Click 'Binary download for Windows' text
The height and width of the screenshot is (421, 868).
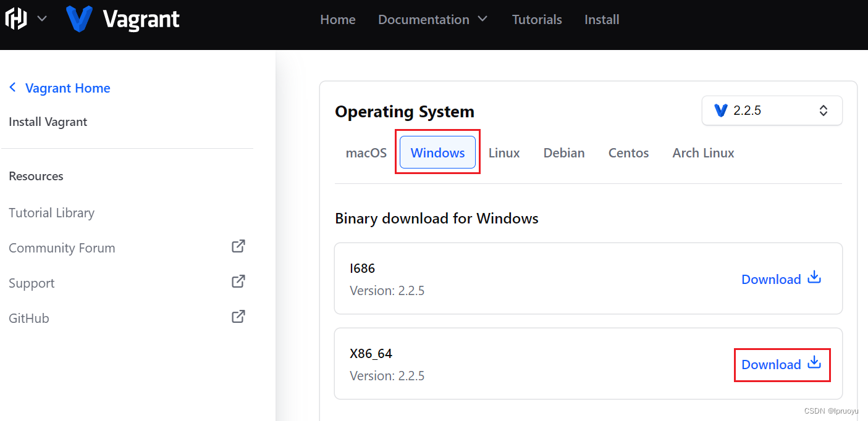(437, 219)
